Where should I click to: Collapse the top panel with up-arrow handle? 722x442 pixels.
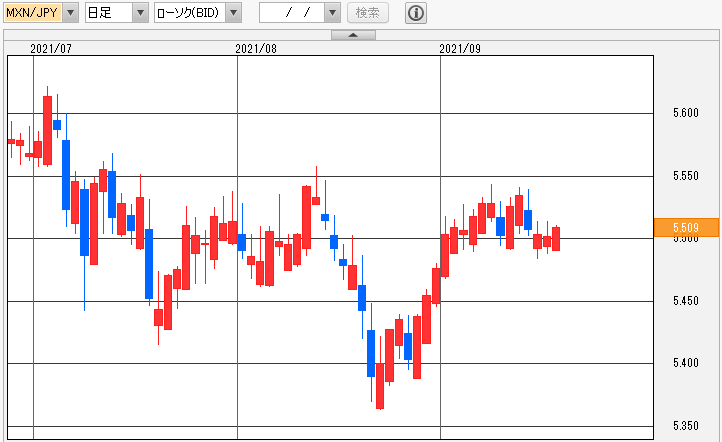(353, 35)
